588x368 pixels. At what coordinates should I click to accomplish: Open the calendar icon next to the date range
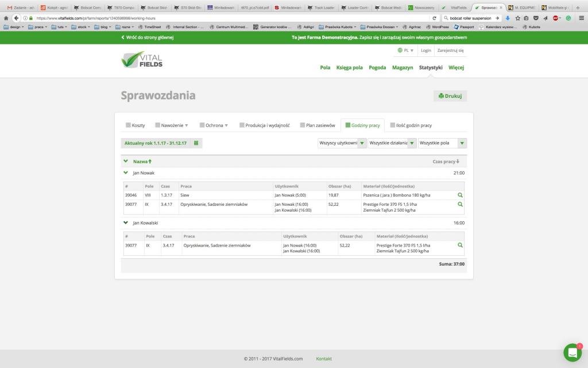point(196,143)
